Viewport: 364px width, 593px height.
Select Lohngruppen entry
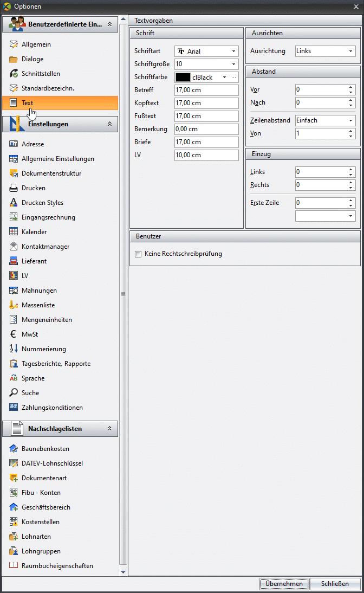click(41, 551)
